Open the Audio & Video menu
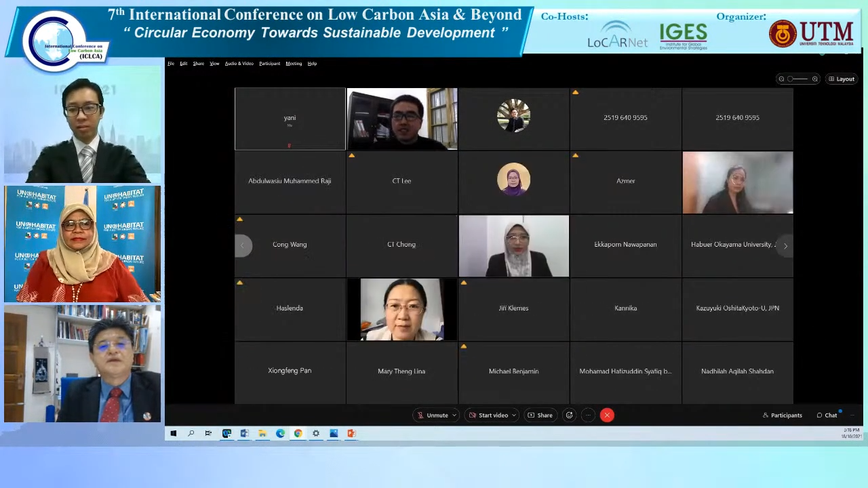 (x=239, y=64)
